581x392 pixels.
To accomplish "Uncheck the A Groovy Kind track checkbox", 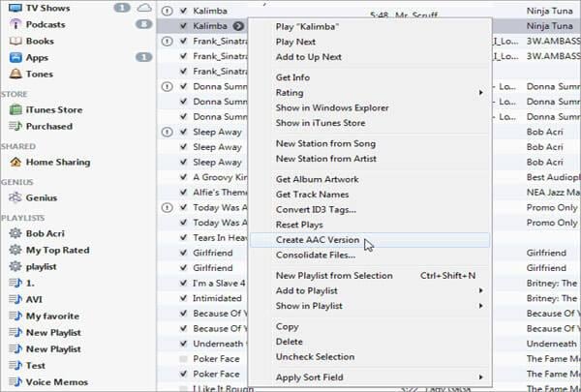I will pyautogui.click(x=183, y=177).
